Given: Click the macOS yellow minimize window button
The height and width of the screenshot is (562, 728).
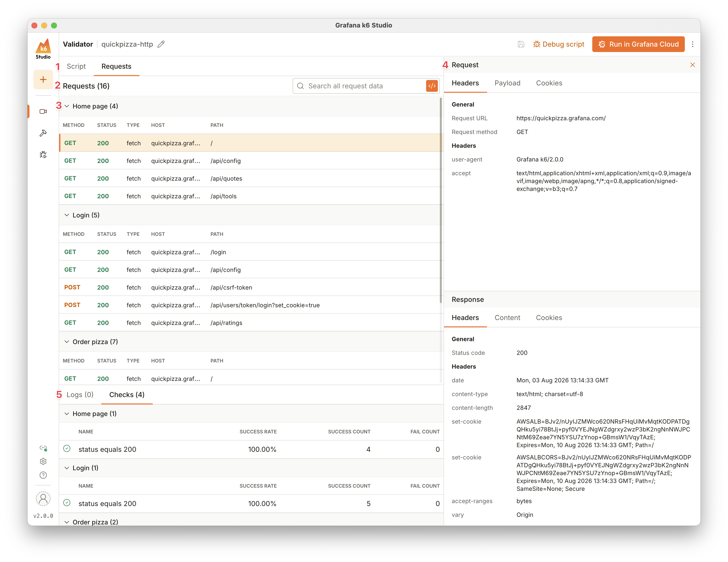Looking at the screenshot, I should tap(44, 25).
